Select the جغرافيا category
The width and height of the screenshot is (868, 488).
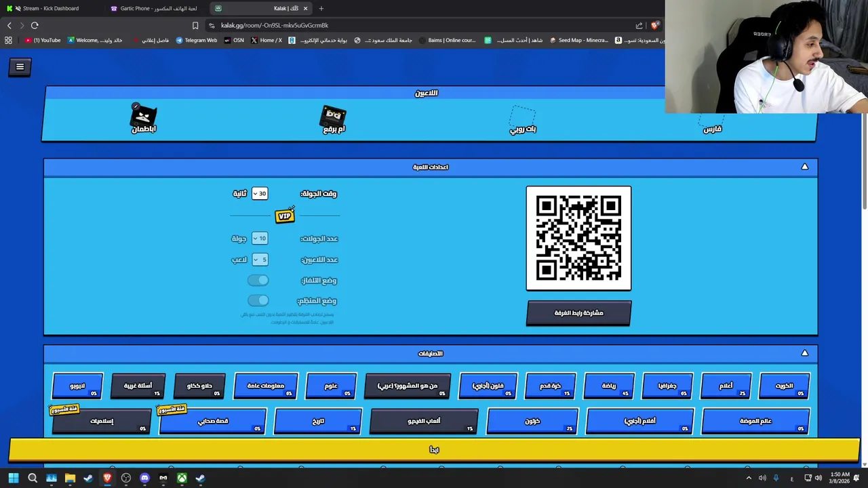[667, 386]
